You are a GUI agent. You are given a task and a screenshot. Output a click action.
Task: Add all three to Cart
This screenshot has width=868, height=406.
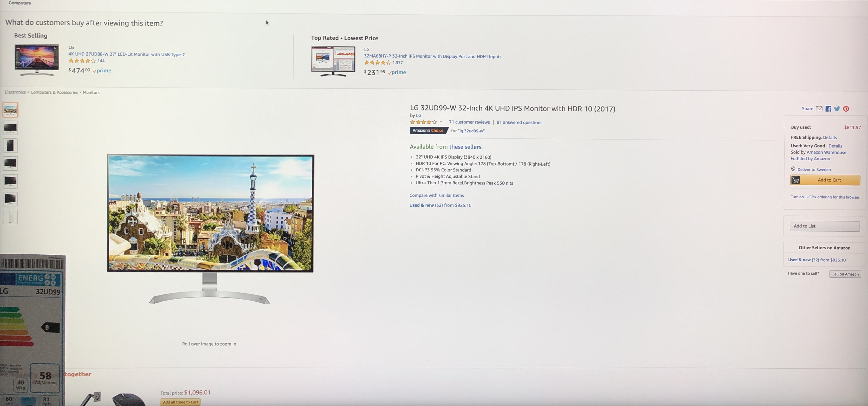181,402
